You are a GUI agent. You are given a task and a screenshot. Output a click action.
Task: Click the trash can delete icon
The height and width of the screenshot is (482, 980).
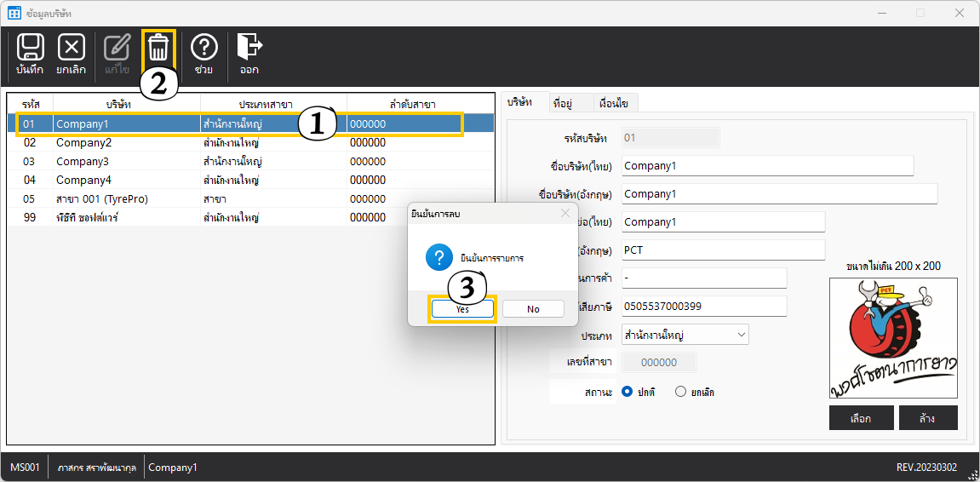pyautogui.click(x=159, y=49)
